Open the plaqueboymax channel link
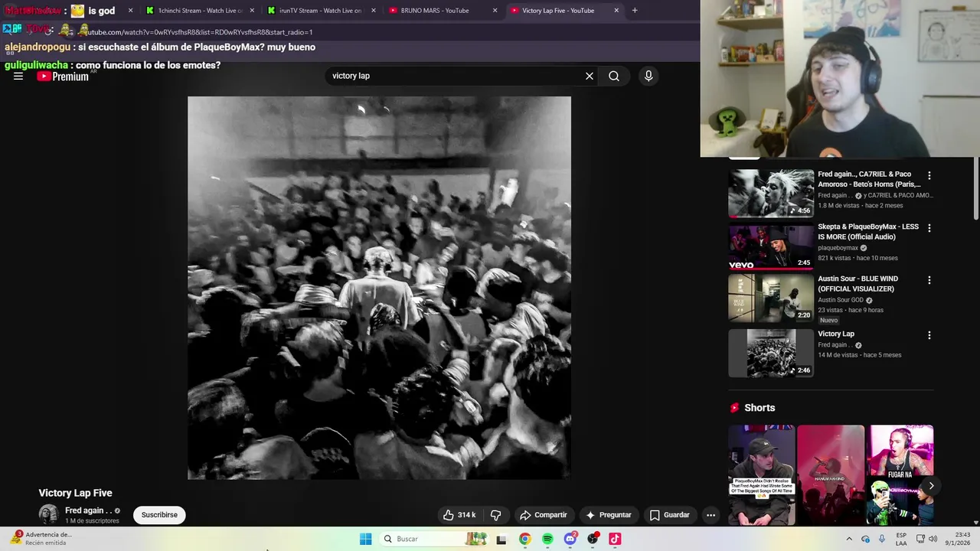 pos(838,248)
